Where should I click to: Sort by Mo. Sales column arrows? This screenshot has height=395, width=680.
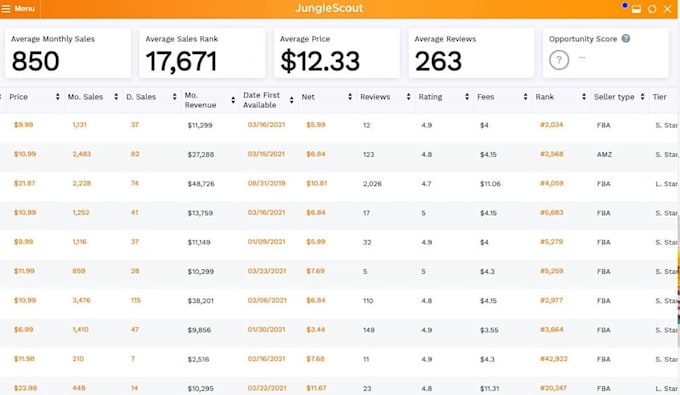coord(116,97)
